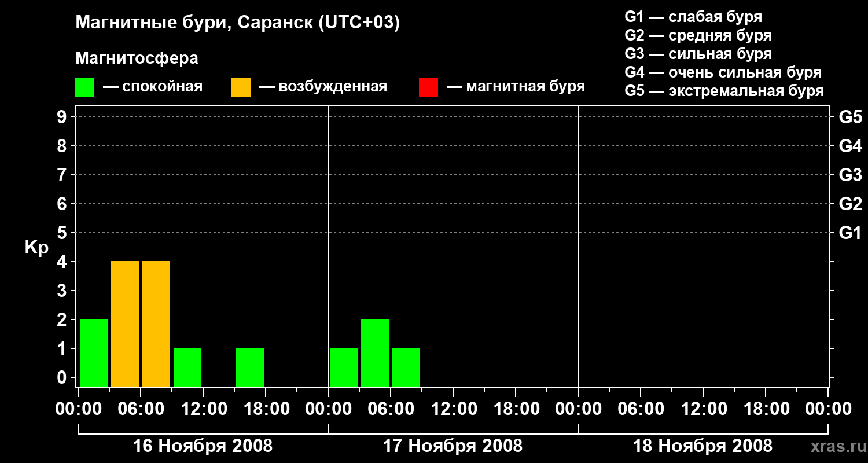Select second orange Kp 4 bar
Viewport: 868px width, 463px height.
[x=156, y=324]
